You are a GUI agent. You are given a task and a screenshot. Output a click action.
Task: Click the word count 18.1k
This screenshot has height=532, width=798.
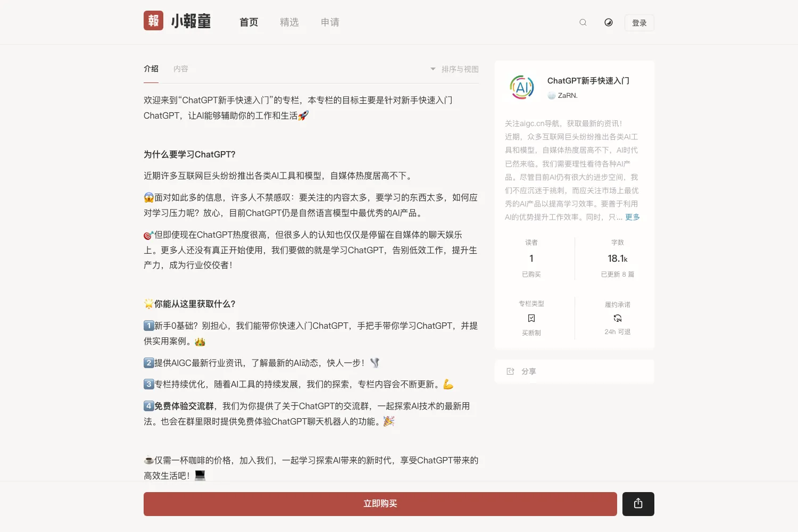[618, 259]
